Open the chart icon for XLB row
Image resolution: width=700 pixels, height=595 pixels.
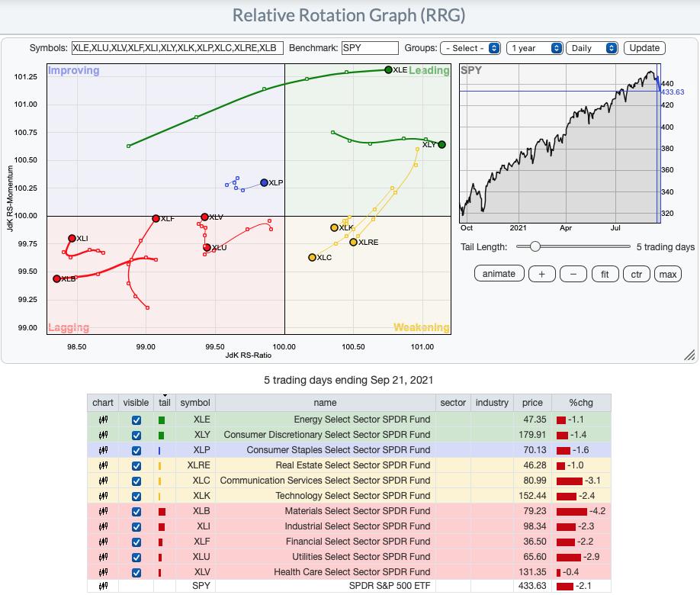pos(103,511)
